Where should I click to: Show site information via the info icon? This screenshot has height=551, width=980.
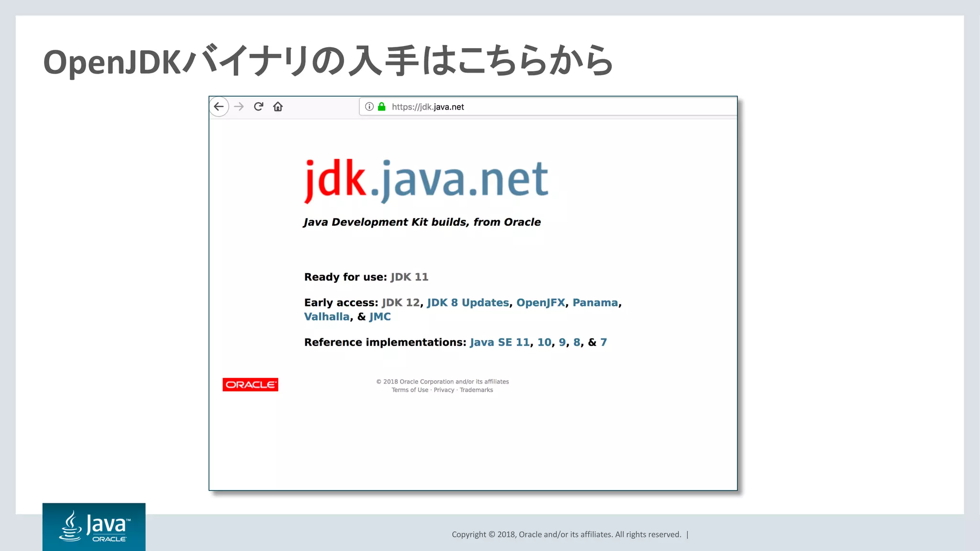(x=369, y=107)
